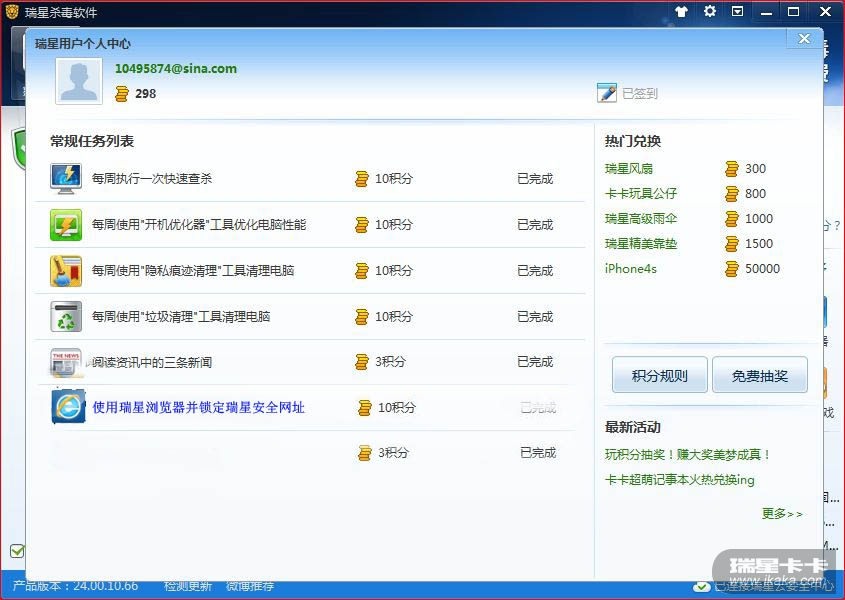Click 已完成 status of quick scan task

point(535,178)
